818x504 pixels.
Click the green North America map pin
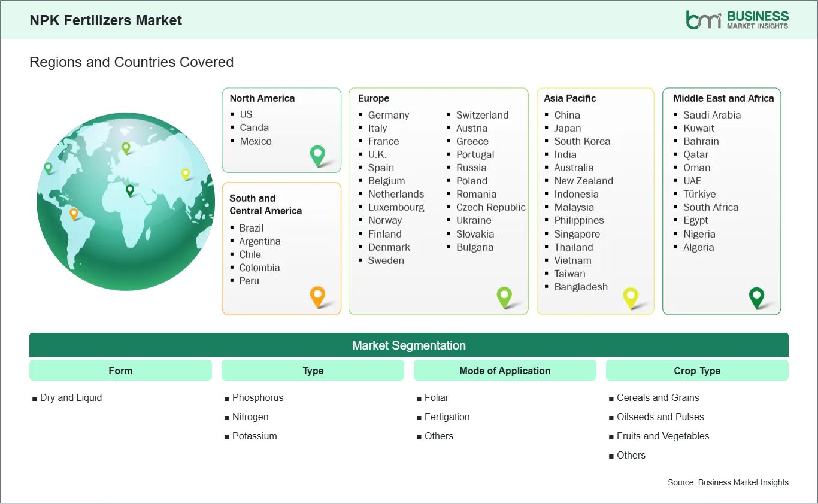pyautogui.click(x=317, y=156)
